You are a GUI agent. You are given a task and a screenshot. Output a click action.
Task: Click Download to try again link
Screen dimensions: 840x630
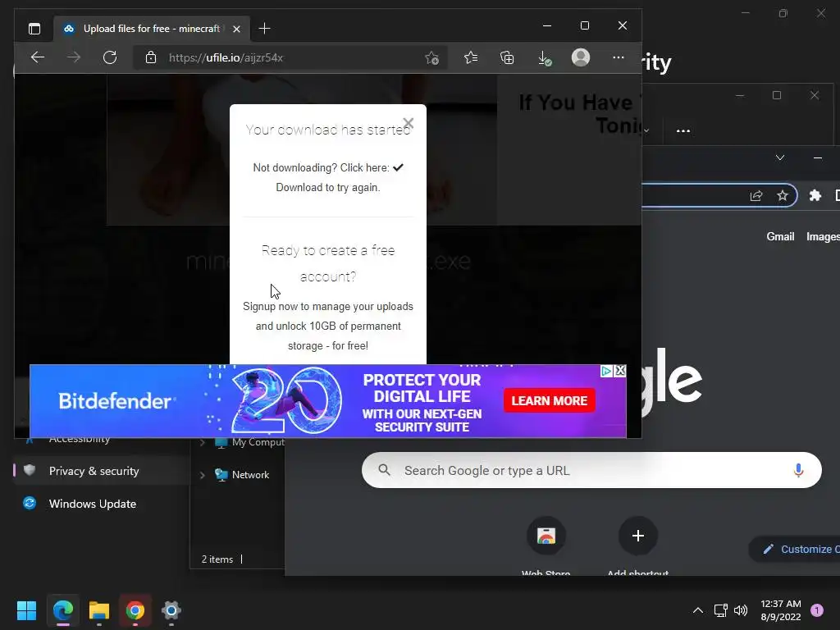point(328,188)
